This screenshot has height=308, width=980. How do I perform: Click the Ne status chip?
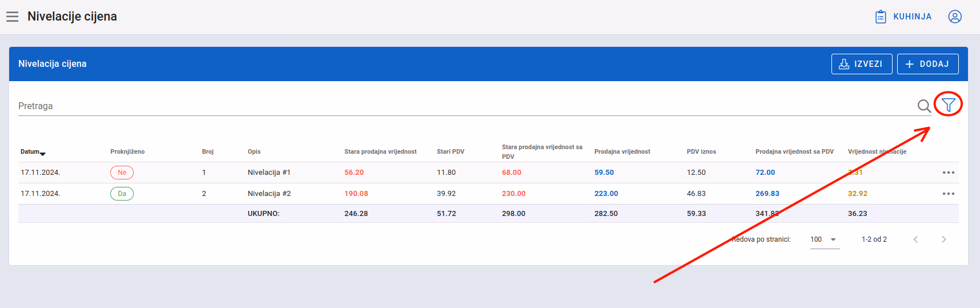pyautogui.click(x=122, y=173)
